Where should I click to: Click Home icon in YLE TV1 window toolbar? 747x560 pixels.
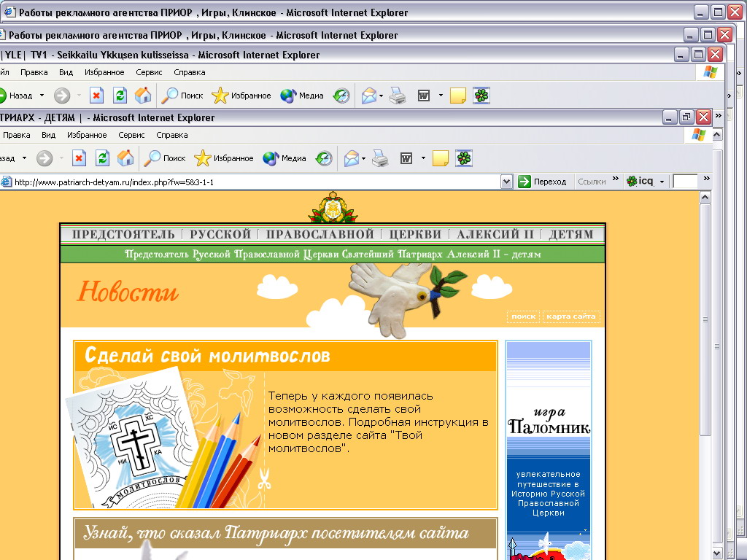[143, 96]
